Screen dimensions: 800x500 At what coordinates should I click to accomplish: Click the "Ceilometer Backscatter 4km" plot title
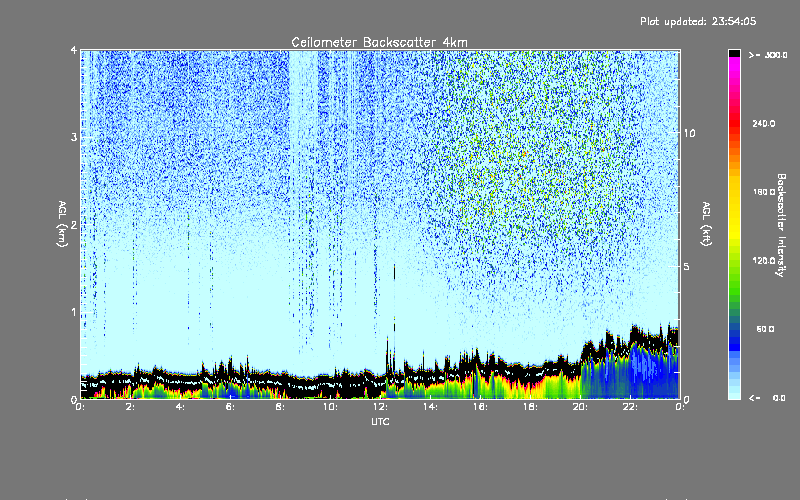[x=379, y=42]
